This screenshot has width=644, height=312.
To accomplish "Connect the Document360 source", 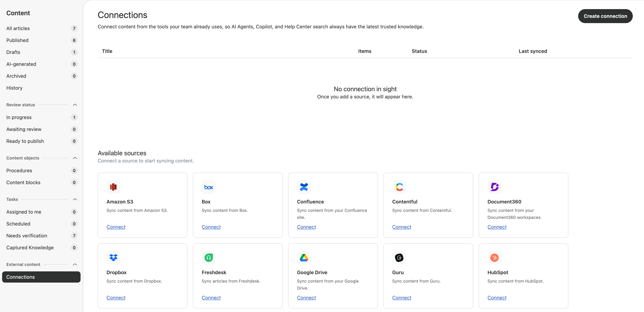I will coord(497,227).
